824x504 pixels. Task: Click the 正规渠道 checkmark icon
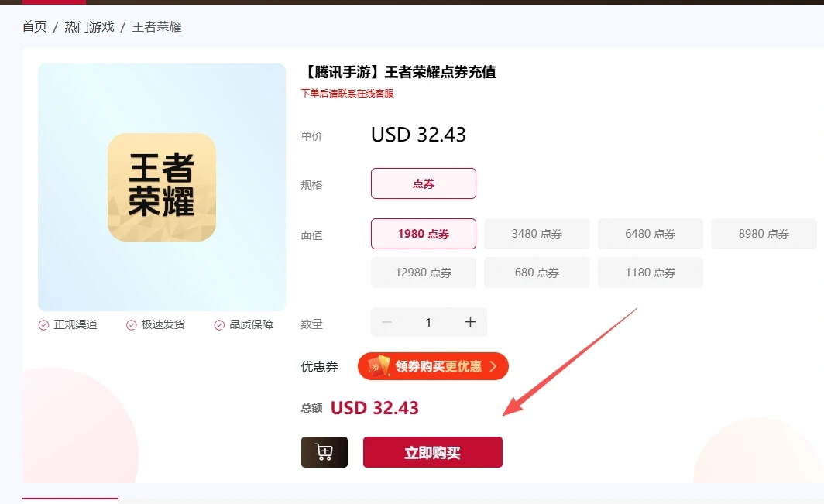(x=43, y=325)
